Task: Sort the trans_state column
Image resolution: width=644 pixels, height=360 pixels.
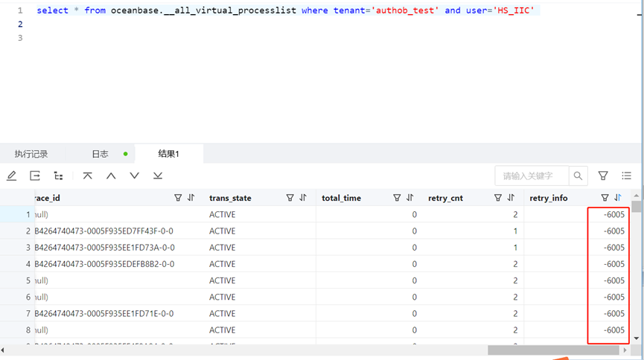Action: [x=303, y=198]
